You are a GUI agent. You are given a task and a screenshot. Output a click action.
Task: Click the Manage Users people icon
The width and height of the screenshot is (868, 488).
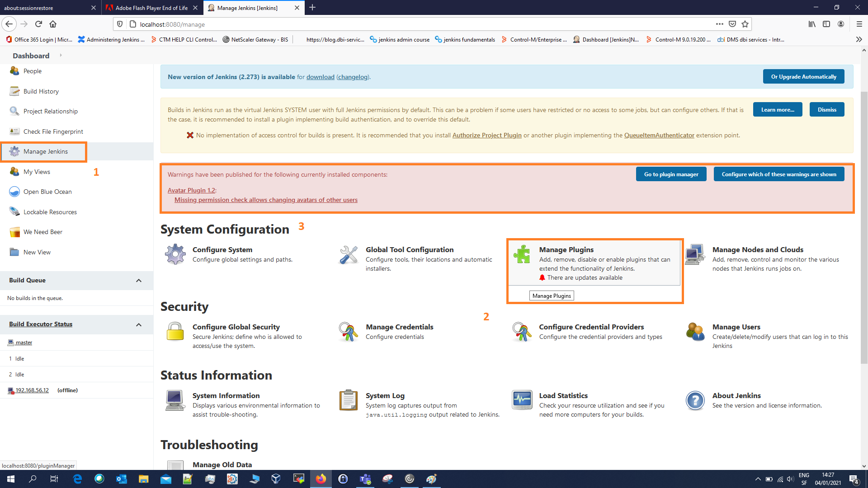tap(695, 332)
